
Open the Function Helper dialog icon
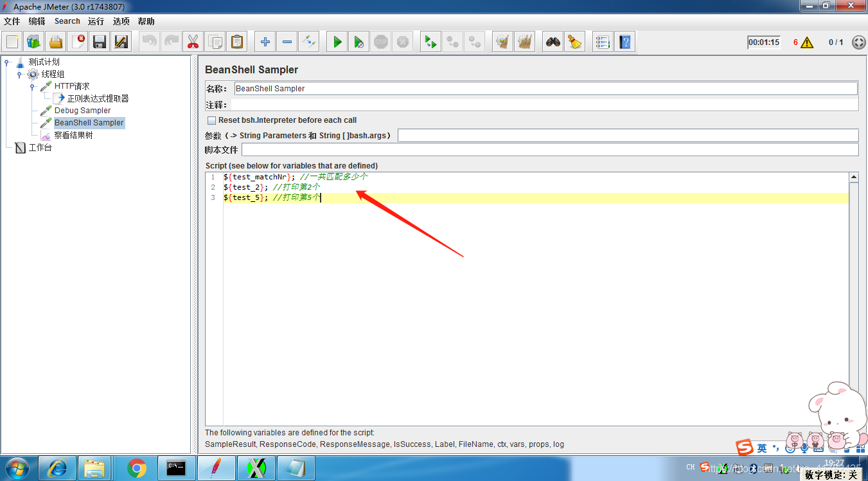pos(603,42)
